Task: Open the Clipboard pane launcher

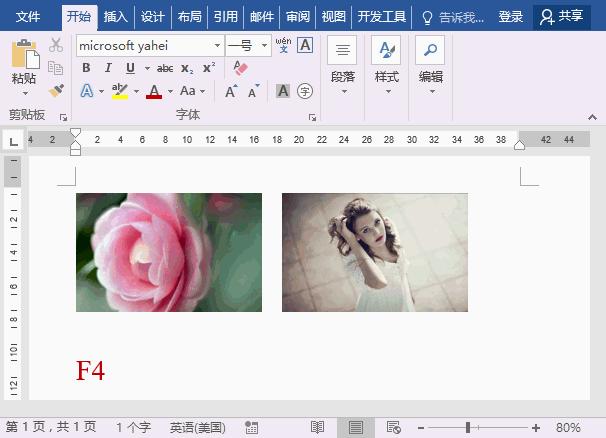Action: click(63, 118)
